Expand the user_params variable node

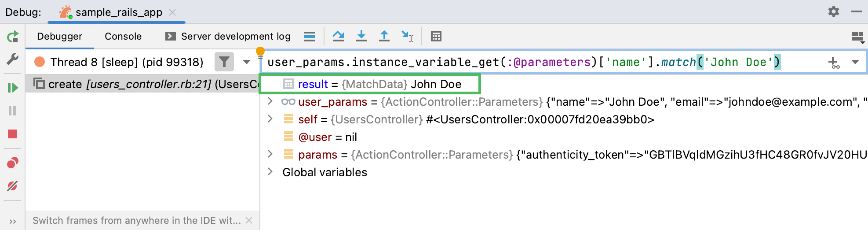coord(270,102)
